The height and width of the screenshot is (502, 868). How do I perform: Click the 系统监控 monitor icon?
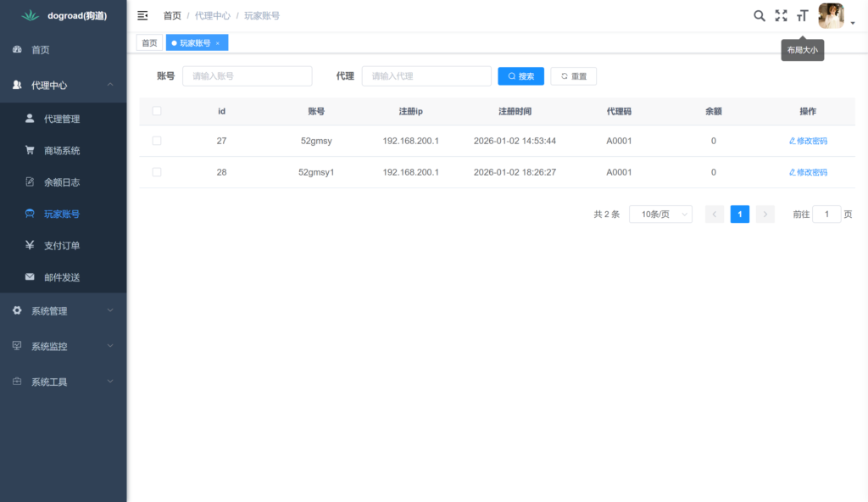(17, 346)
